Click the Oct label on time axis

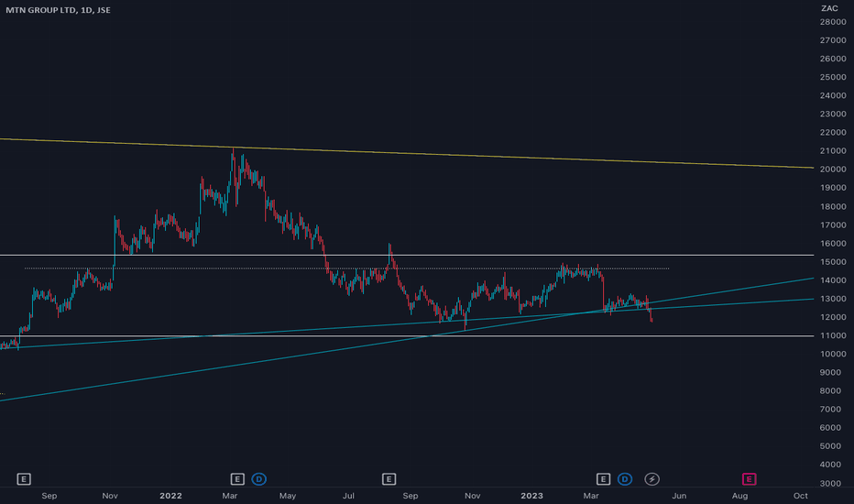coord(801,495)
